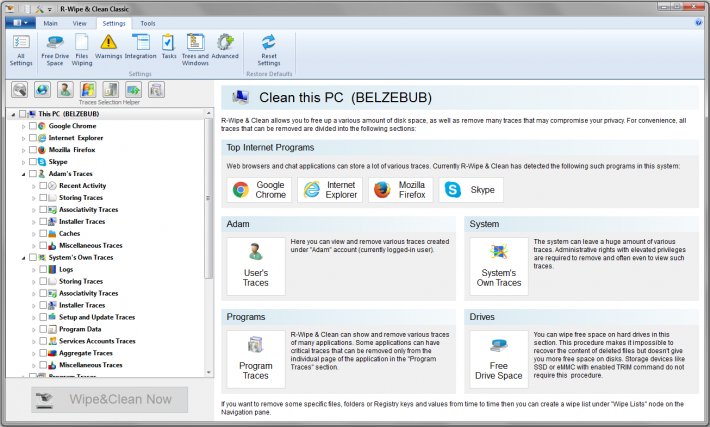This screenshot has height=427, width=710.
Task: Click the green arrows traces helper icon
Action: [x=134, y=90]
